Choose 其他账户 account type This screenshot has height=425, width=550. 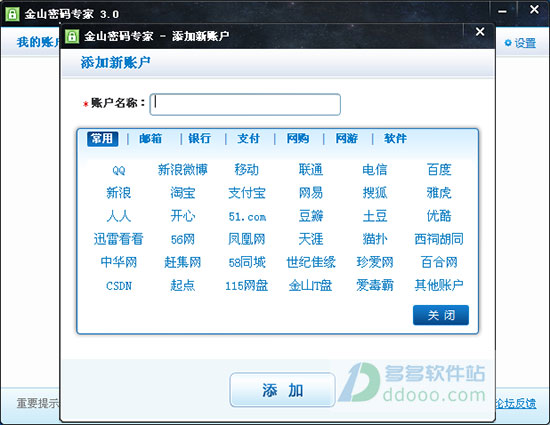click(x=439, y=285)
